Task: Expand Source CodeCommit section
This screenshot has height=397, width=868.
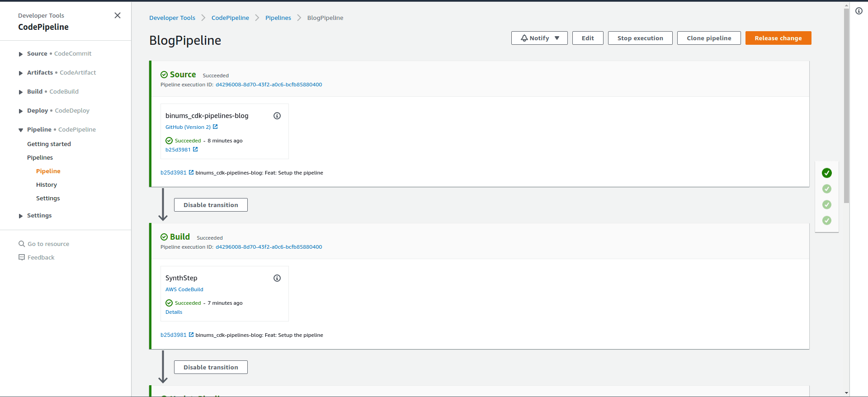Action: pyautogui.click(x=21, y=54)
